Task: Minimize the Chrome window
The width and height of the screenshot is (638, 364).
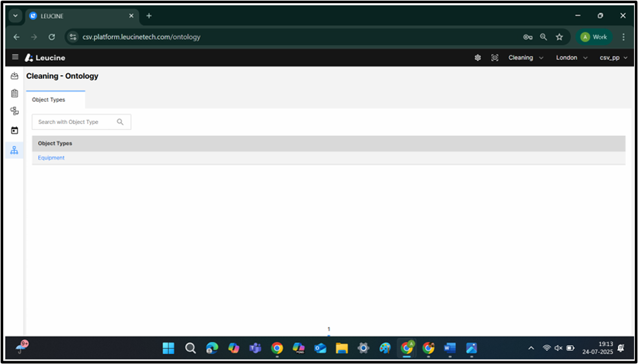Action: point(578,16)
